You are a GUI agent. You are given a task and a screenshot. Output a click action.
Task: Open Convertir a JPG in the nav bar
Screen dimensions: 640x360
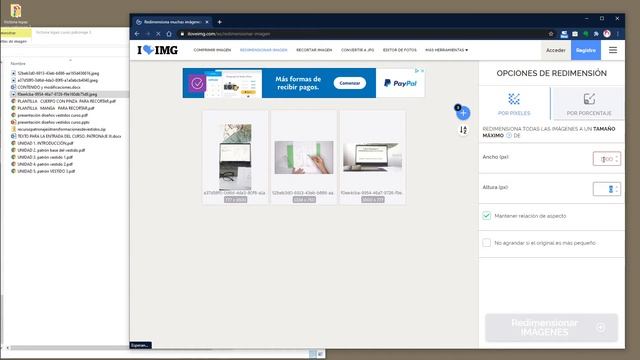[358, 50]
